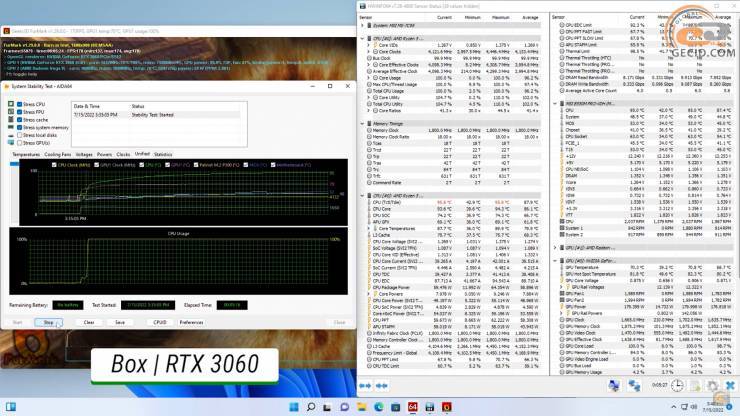The height and width of the screenshot is (416, 740).
Task: Open Widgets icon on taskbar
Action: coord(10,407)
